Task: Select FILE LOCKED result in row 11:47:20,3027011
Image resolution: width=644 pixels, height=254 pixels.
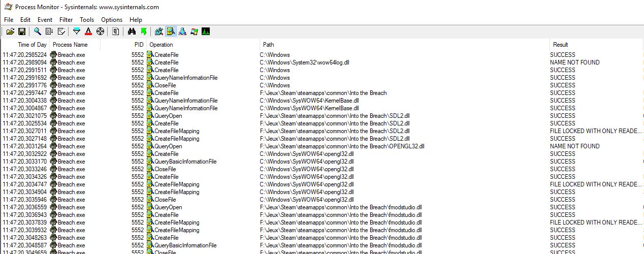Action: 596,131
